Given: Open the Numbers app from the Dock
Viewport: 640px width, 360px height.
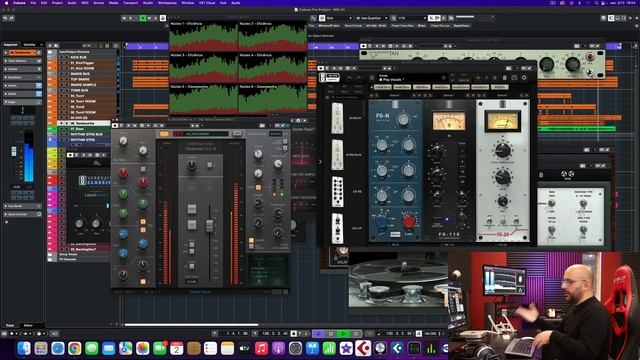Looking at the screenshot, I should (329, 348).
